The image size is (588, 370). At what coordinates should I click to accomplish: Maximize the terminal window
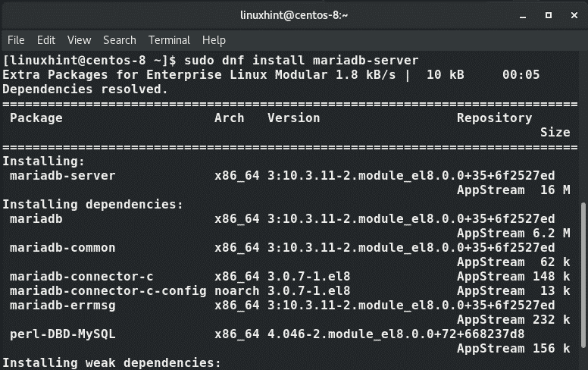pyautogui.click(x=547, y=15)
